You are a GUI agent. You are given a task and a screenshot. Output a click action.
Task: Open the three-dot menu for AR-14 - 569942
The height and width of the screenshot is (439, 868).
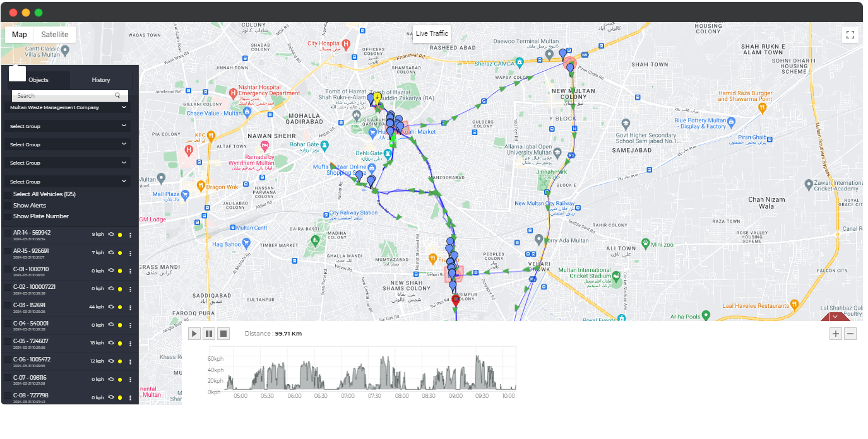[x=131, y=235]
